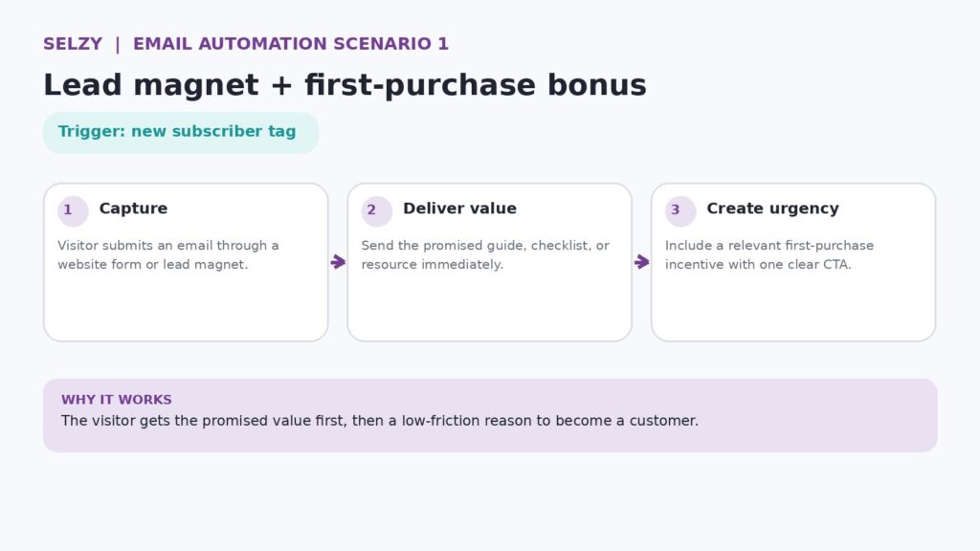Click the 'Lead magnet + first-purchase bonus' title
Screen dimensions: 980x551
345,84
